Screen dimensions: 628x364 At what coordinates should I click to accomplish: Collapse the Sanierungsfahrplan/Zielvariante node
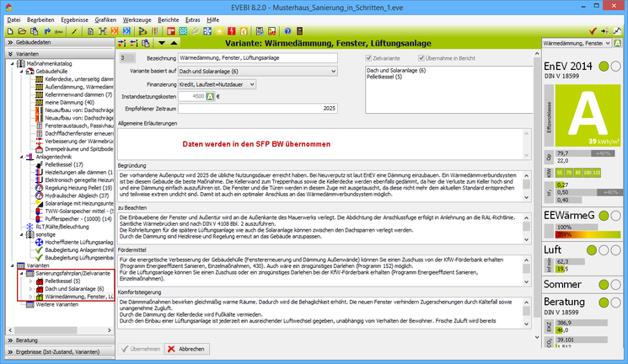(22, 274)
